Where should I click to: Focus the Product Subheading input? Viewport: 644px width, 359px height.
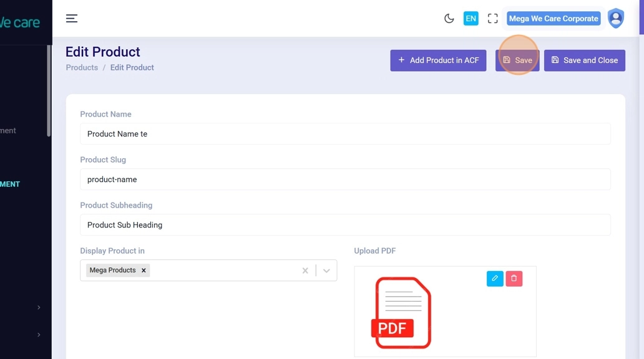click(344, 225)
